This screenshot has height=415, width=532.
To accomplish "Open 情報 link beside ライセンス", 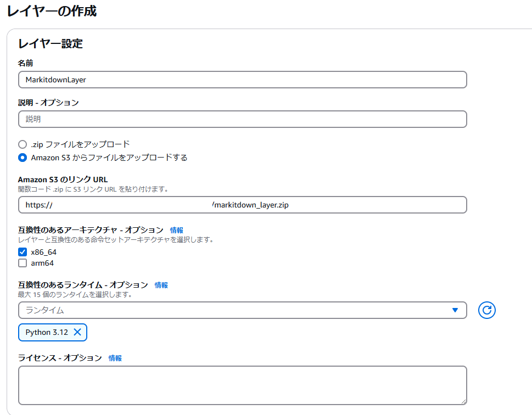I will [116, 358].
